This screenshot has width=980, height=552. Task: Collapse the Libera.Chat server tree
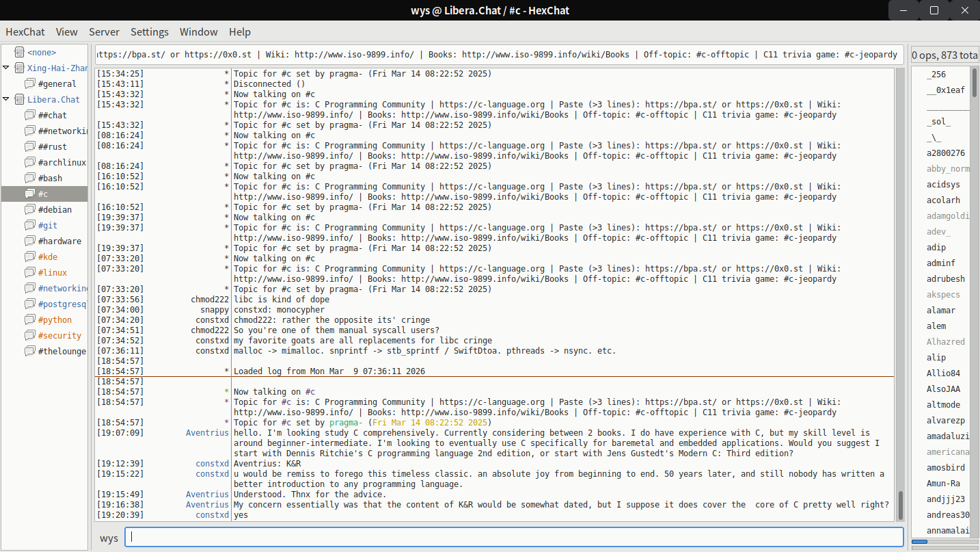pyautogui.click(x=6, y=99)
